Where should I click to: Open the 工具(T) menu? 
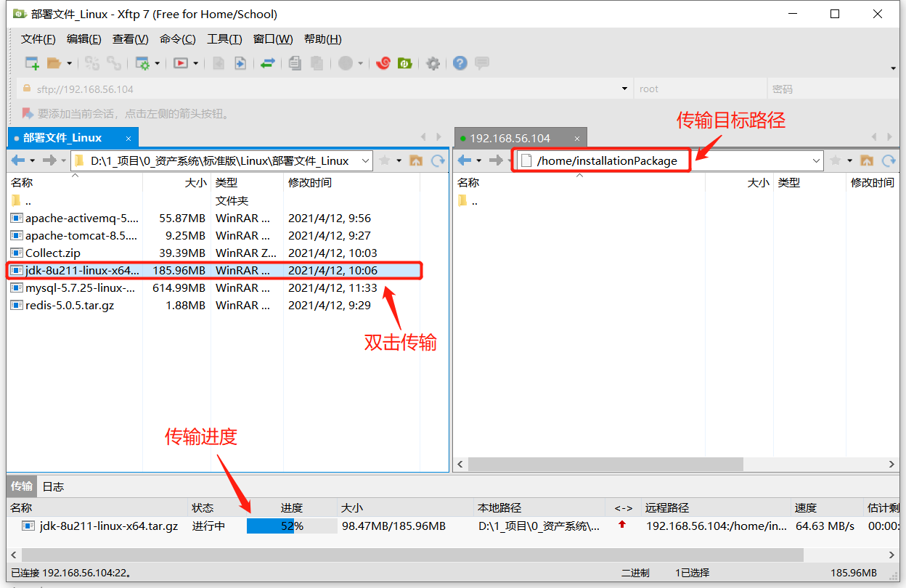point(224,39)
